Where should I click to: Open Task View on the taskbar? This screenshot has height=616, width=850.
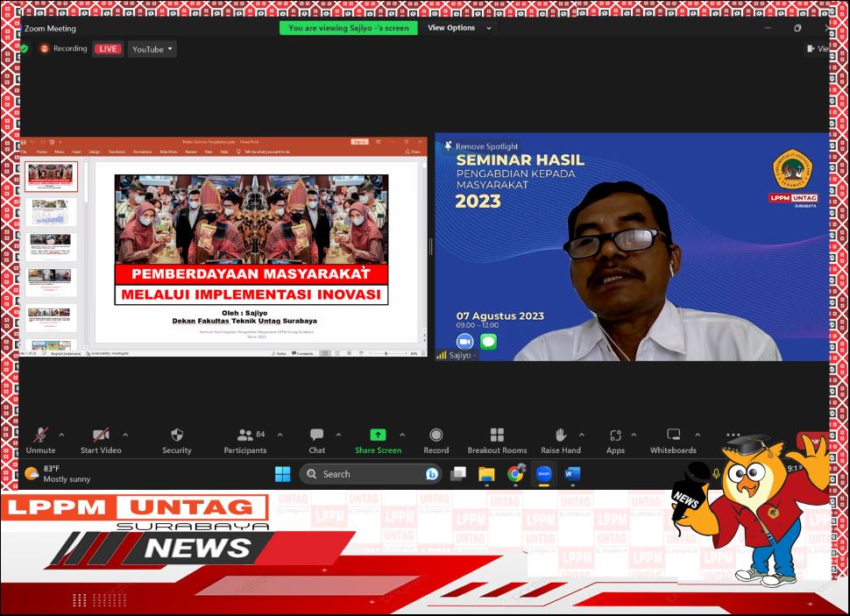(458, 474)
